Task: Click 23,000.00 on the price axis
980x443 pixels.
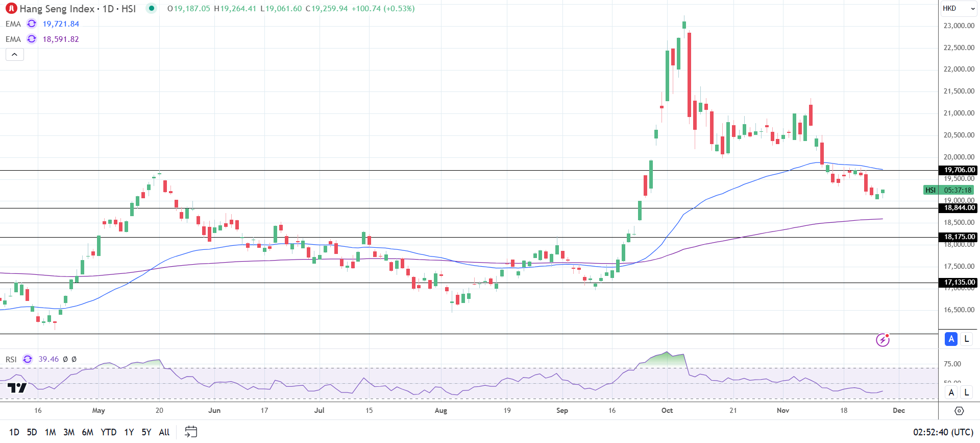Action: point(959,26)
